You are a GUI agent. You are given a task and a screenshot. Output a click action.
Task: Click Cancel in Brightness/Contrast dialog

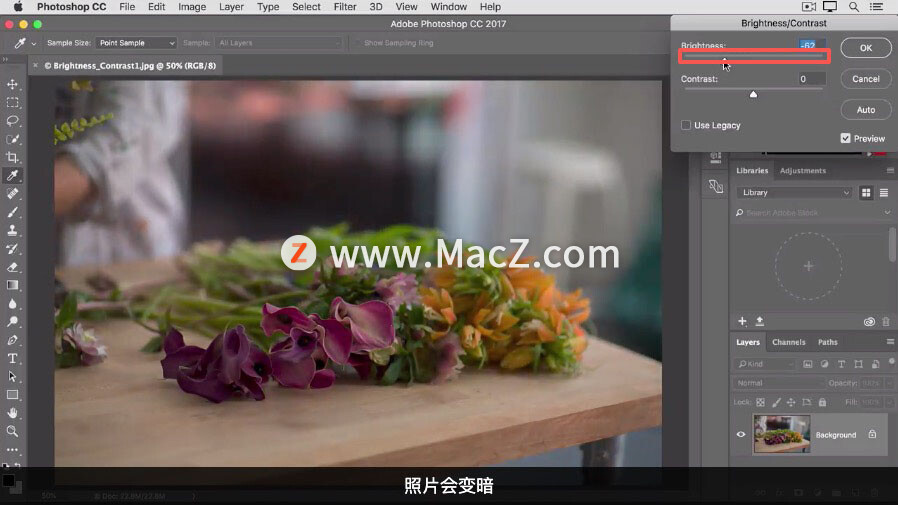coord(866,79)
